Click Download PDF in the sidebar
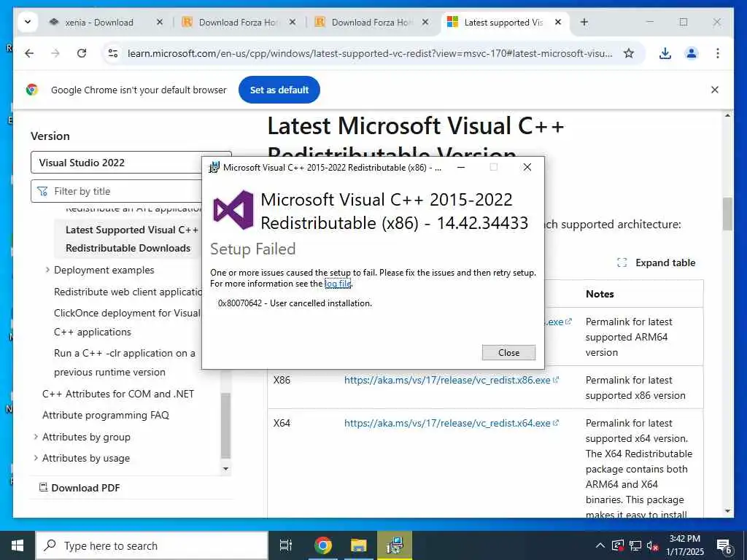Screen dimensions: 747x560 80,488
